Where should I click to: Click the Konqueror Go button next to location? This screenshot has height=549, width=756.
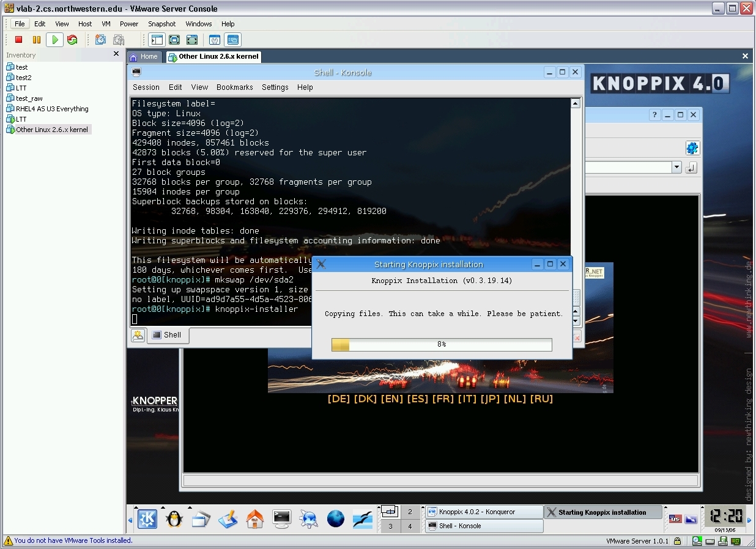pyautogui.click(x=691, y=168)
